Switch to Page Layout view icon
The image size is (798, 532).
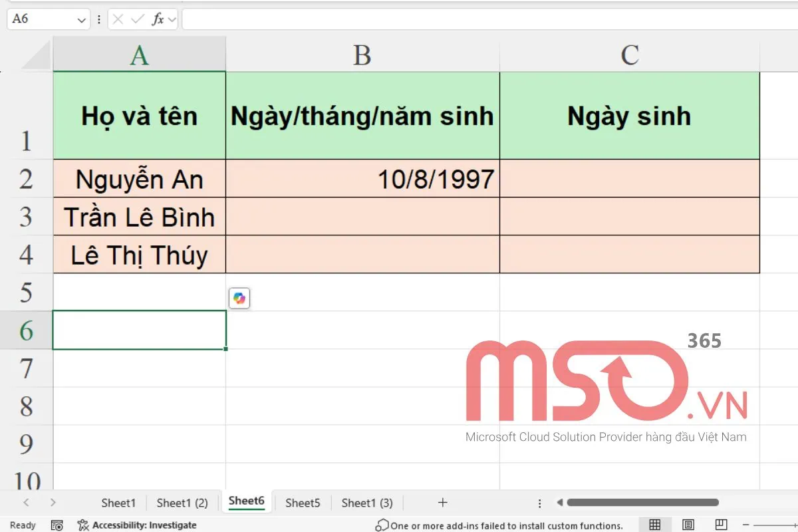[x=688, y=524]
